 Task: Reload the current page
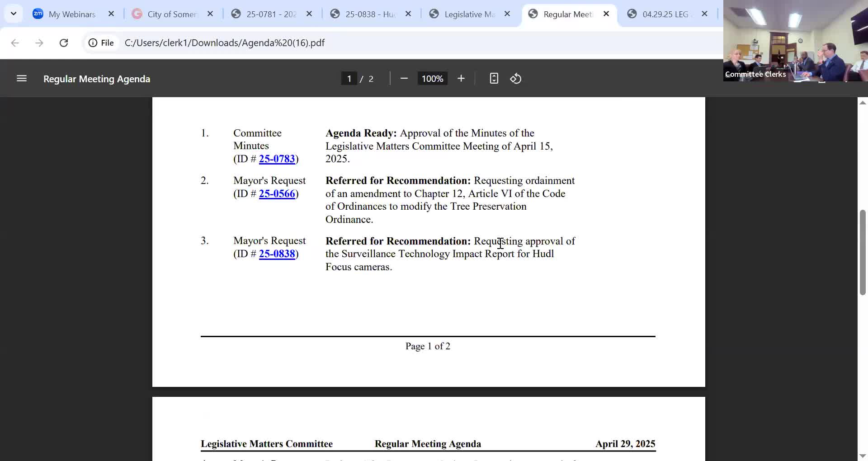pyautogui.click(x=64, y=43)
